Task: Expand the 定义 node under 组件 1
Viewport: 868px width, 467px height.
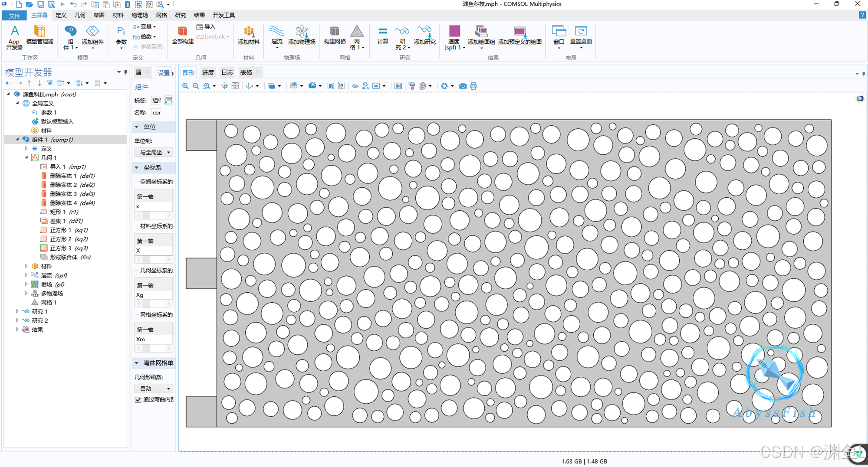Action: point(26,148)
